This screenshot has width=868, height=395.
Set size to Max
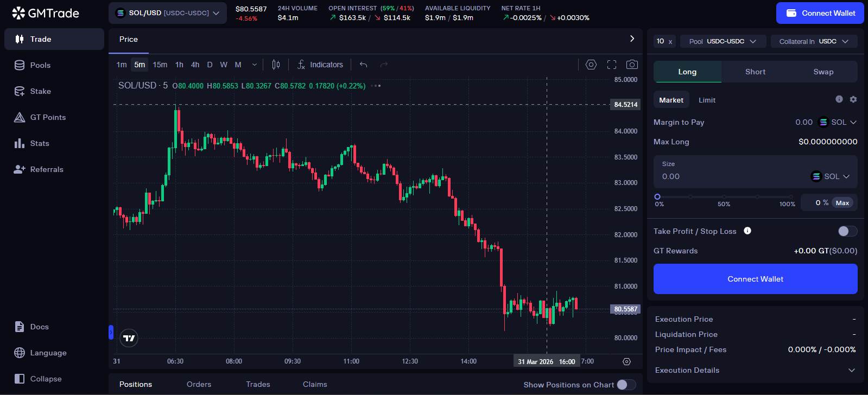coord(842,203)
